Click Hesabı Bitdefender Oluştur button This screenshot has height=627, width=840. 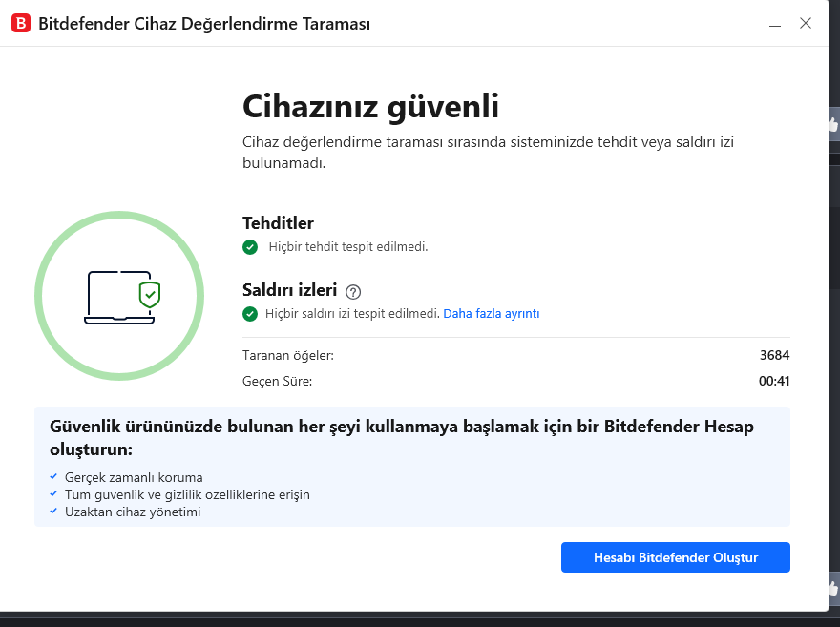[x=676, y=557]
